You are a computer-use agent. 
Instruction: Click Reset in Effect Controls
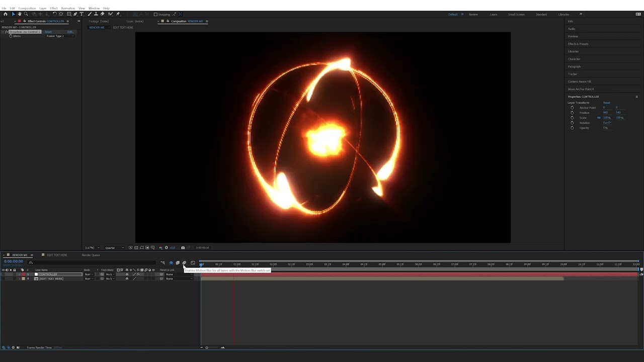pos(48,32)
